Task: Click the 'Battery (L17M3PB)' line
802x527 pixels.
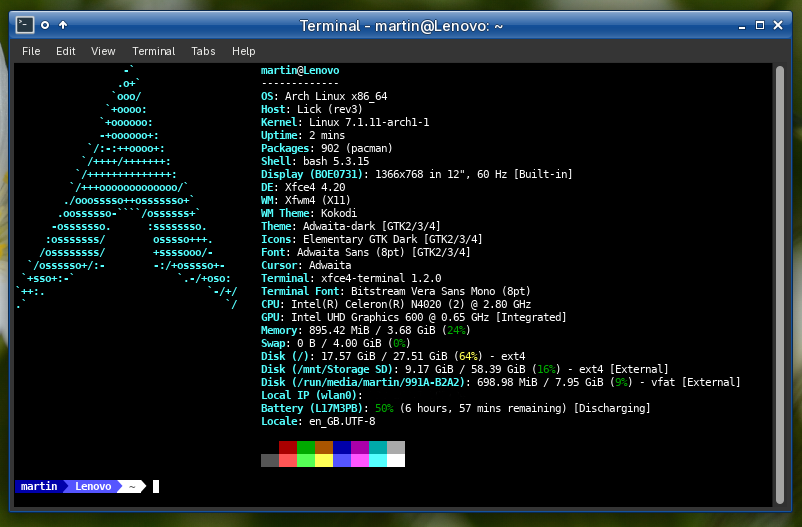Action: click(x=456, y=408)
